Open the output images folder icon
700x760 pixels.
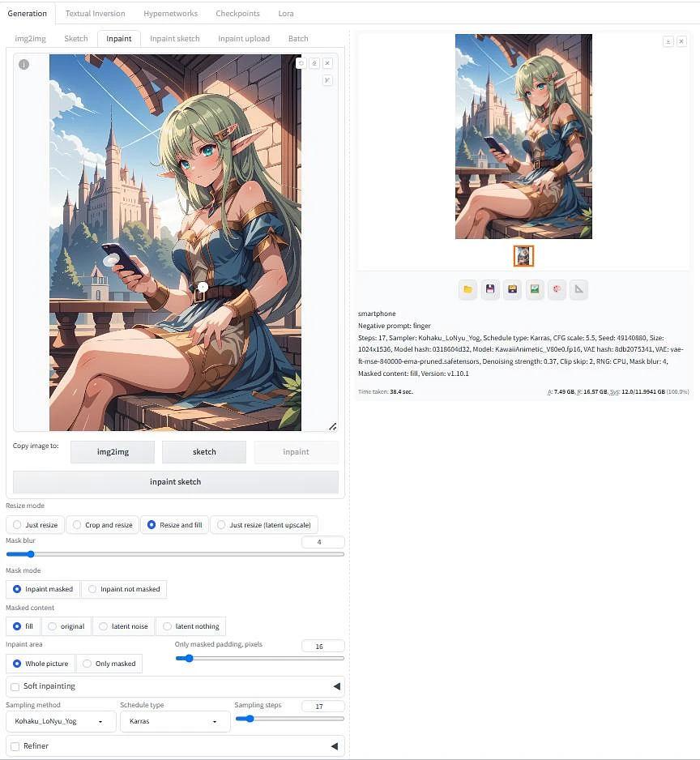pos(467,289)
